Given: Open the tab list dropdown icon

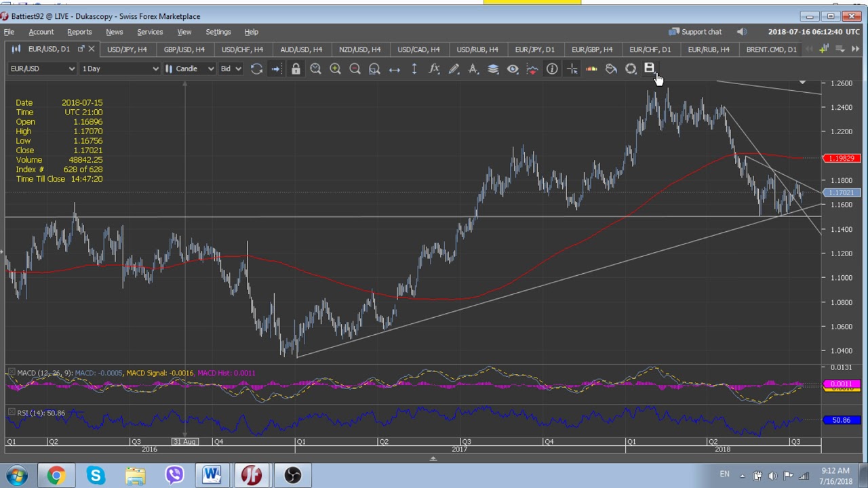Looking at the screenshot, I should click(840, 49).
